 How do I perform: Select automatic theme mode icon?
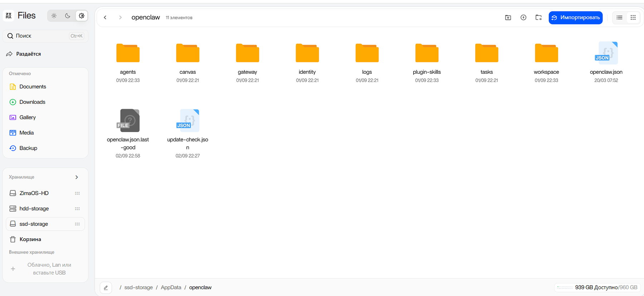[82, 16]
